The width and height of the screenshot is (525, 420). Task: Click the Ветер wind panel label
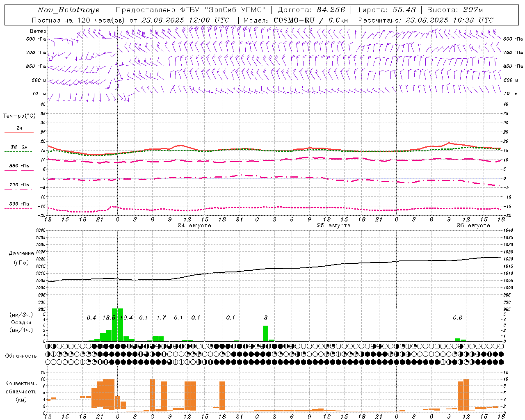(38, 31)
